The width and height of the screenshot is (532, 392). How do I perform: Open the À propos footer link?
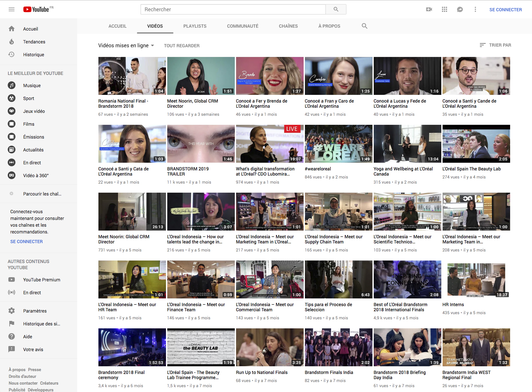coord(17,369)
